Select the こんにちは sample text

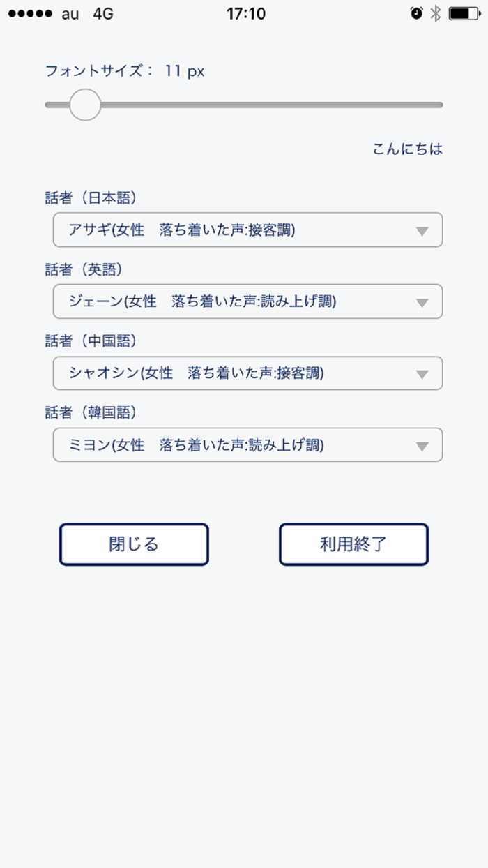coord(407,149)
